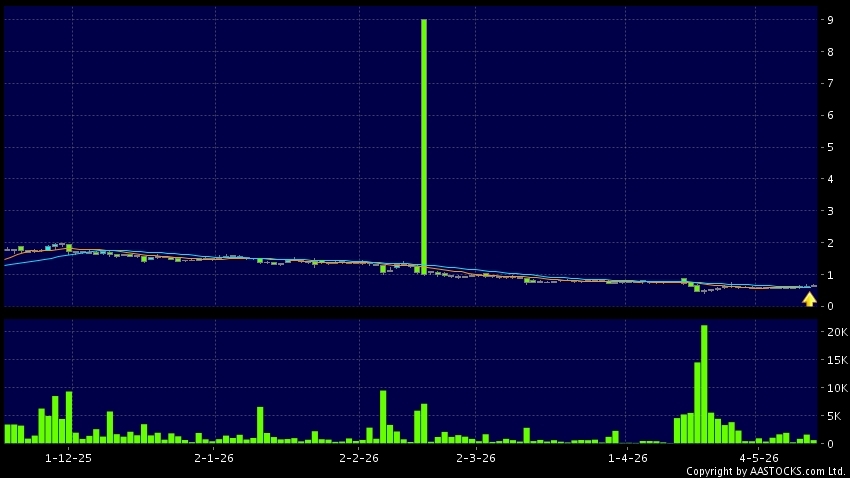Click the price axis label 9
The width and height of the screenshot is (850, 478).
(x=830, y=20)
